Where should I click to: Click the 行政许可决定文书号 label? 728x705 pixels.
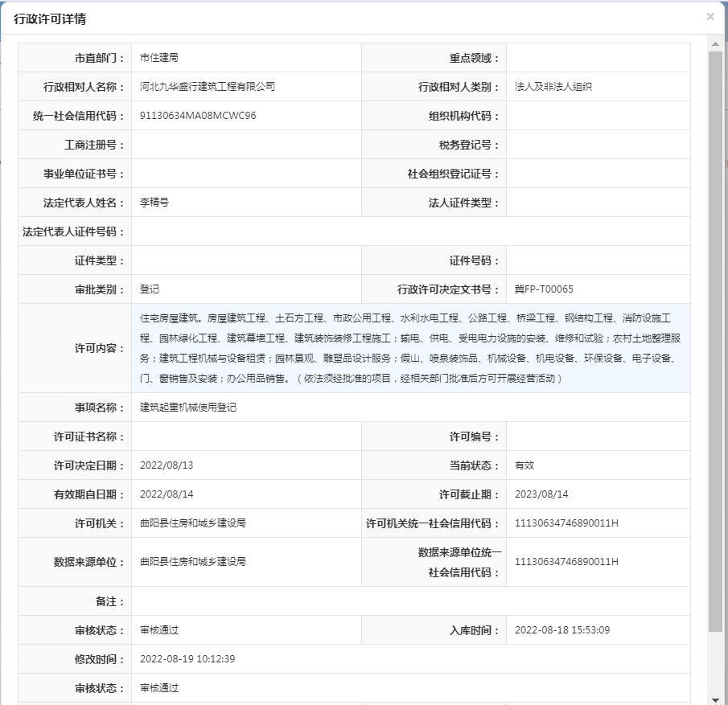point(448,289)
